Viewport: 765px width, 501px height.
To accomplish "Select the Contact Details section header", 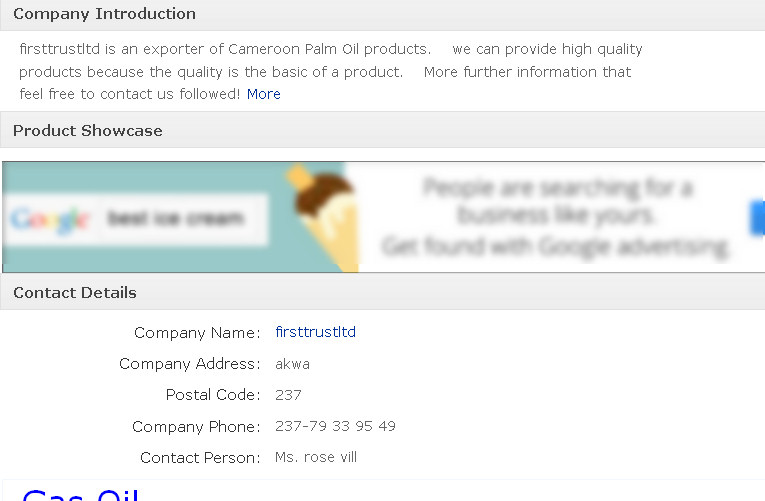I will click(75, 293).
